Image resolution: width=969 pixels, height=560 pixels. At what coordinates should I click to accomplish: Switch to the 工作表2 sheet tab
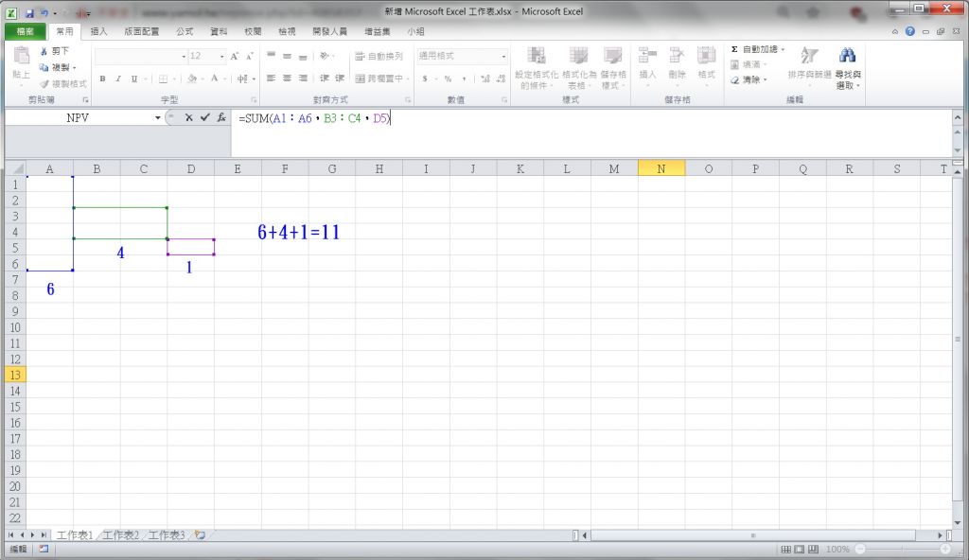point(122,535)
